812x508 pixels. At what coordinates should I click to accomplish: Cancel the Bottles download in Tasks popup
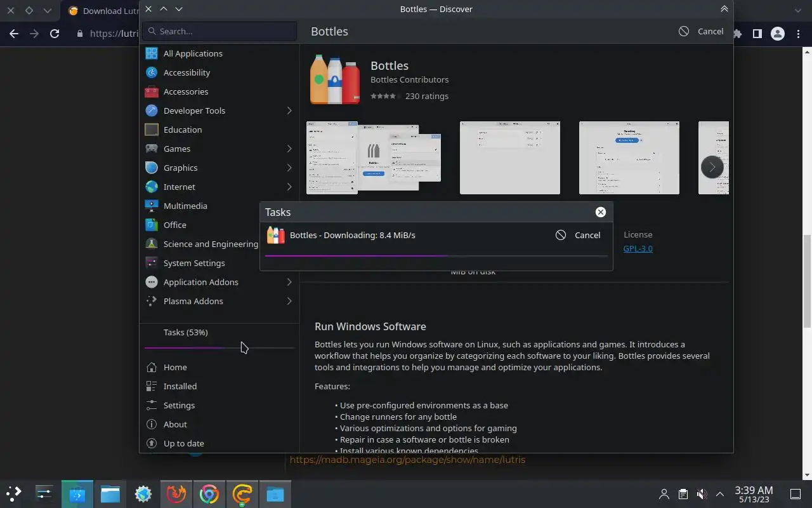[578, 235]
